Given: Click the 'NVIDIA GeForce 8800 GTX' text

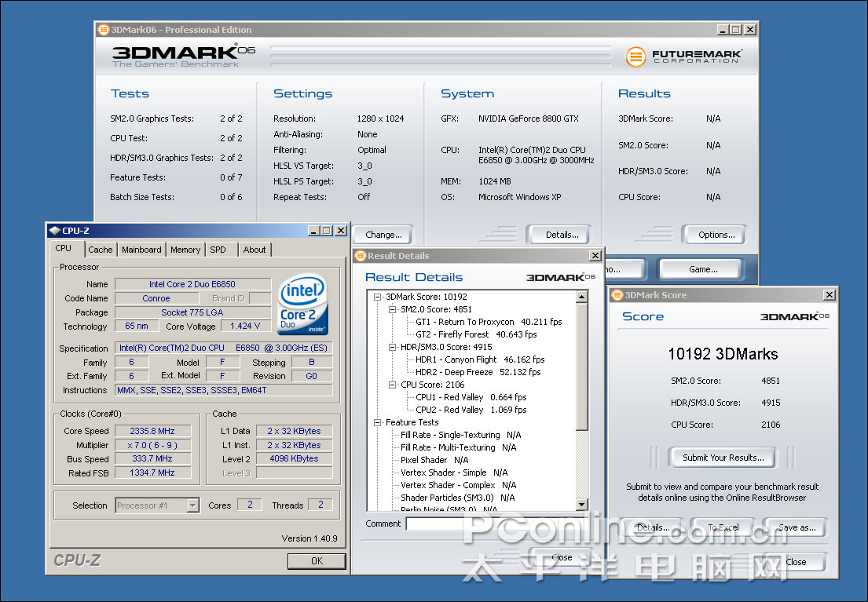Looking at the screenshot, I should pyautogui.click(x=529, y=119).
